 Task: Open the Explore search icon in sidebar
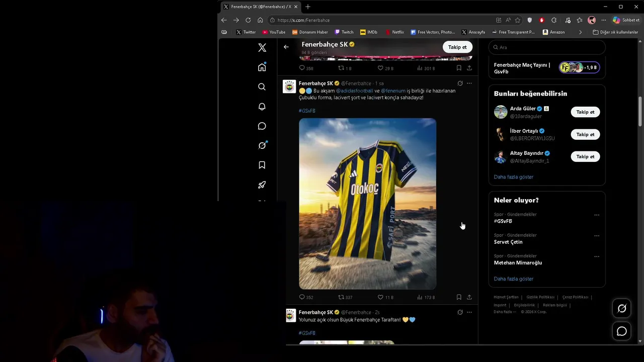pos(262,87)
